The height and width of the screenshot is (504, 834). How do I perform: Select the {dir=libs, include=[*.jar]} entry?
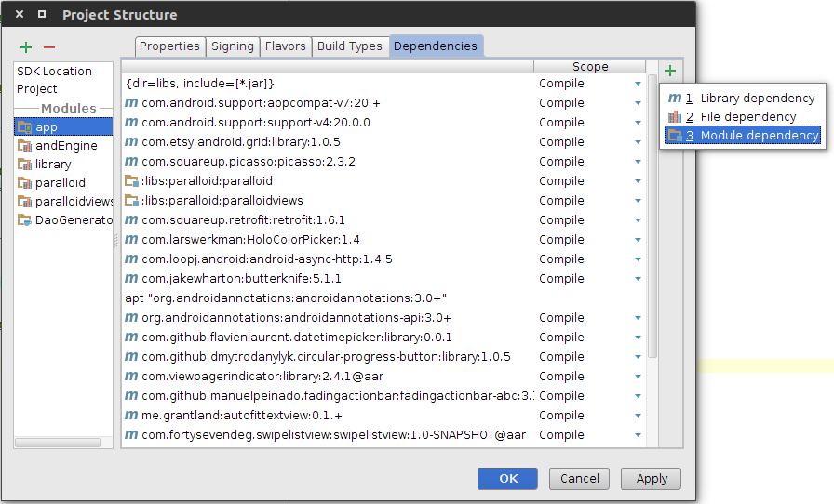click(199, 84)
